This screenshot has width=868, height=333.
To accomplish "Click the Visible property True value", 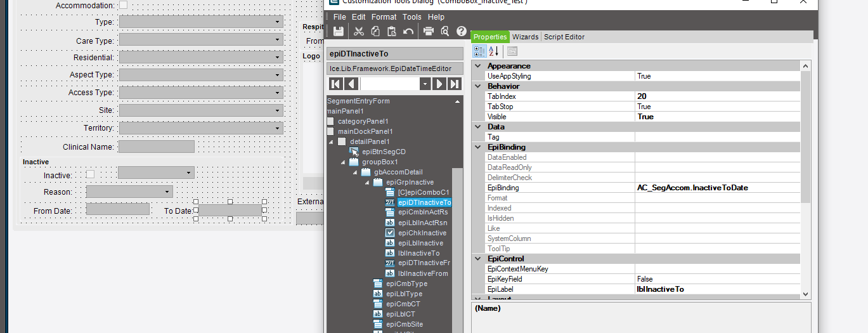I will (718, 117).
